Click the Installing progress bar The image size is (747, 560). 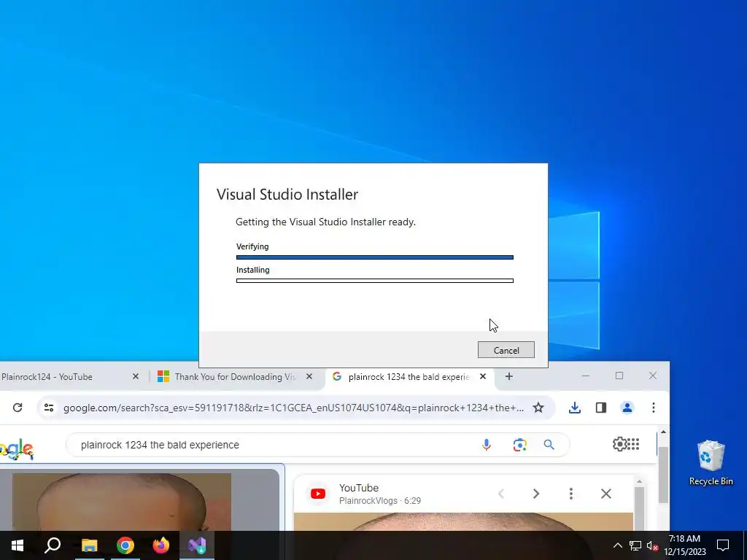pyautogui.click(x=374, y=281)
